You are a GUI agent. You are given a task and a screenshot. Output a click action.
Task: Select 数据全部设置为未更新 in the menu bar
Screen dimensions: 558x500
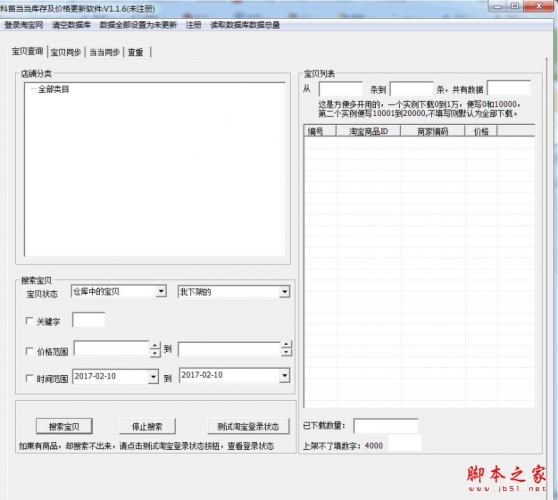(x=138, y=25)
